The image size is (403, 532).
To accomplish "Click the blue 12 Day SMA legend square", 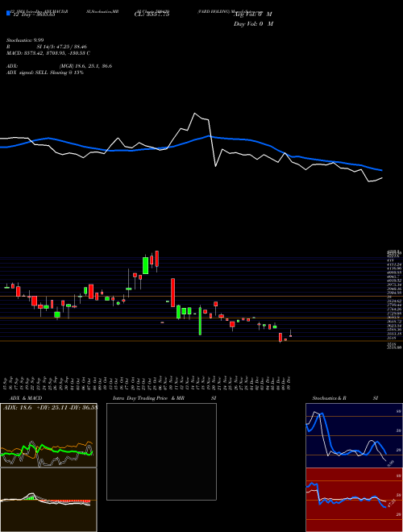I will tap(8, 13).
